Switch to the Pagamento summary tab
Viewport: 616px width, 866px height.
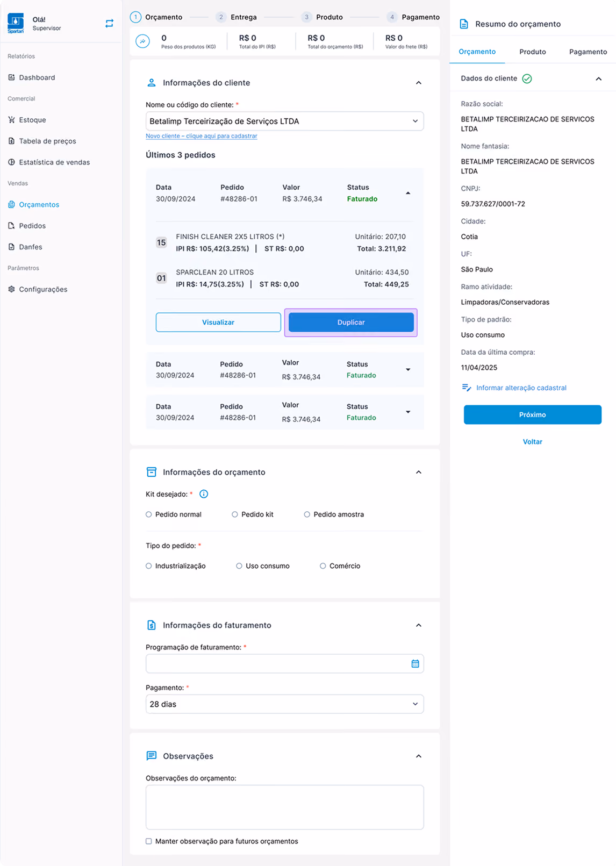(588, 52)
